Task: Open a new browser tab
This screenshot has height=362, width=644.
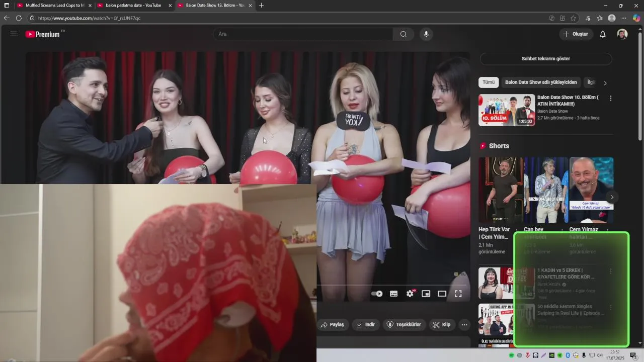Action: (261, 6)
